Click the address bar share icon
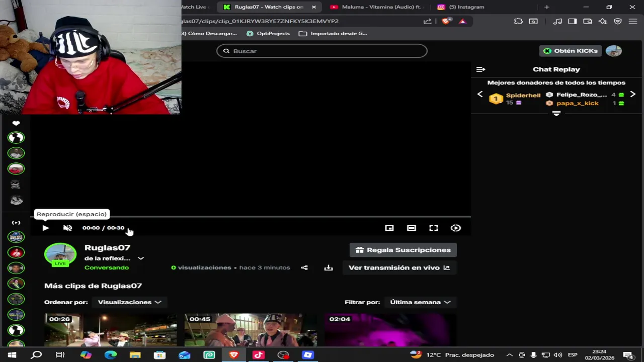The width and height of the screenshot is (644, 362). (428, 21)
